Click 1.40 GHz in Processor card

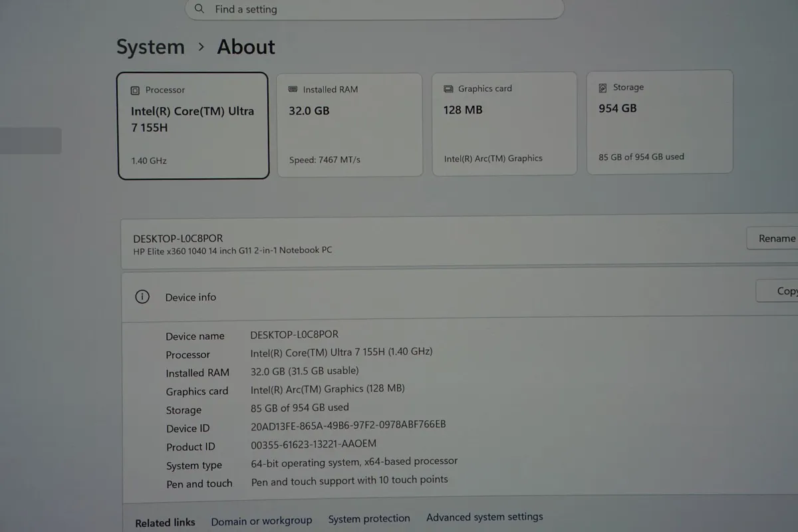tap(149, 161)
